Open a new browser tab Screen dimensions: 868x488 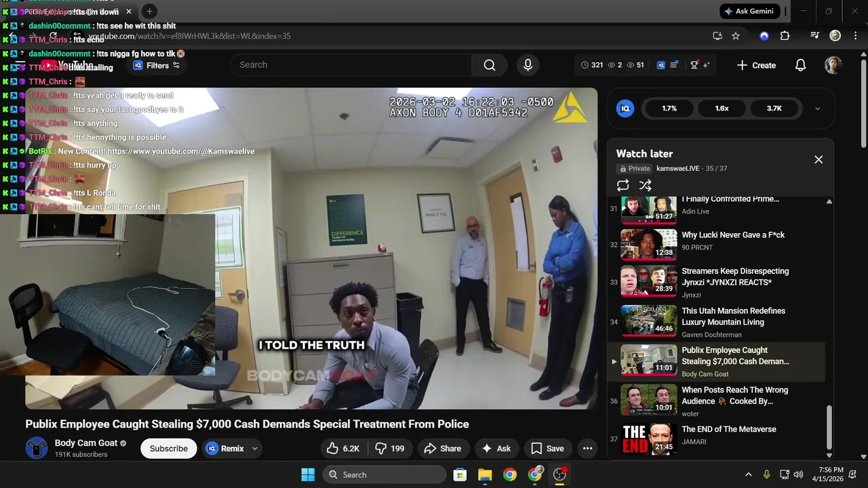pos(149,11)
